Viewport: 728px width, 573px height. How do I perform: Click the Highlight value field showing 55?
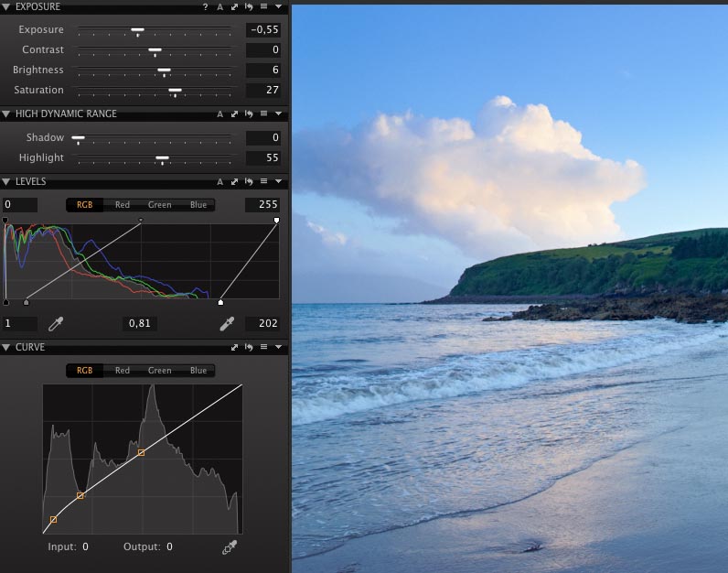tap(263, 158)
